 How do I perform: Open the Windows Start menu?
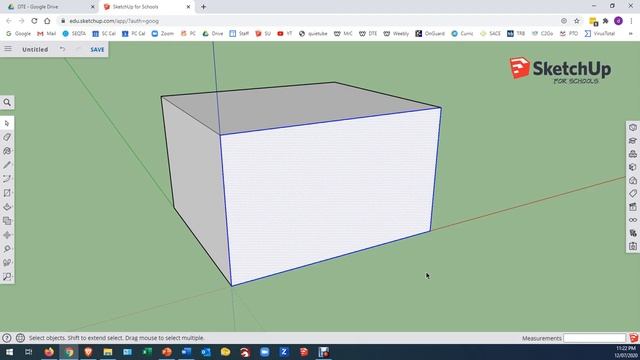pos(9,352)
